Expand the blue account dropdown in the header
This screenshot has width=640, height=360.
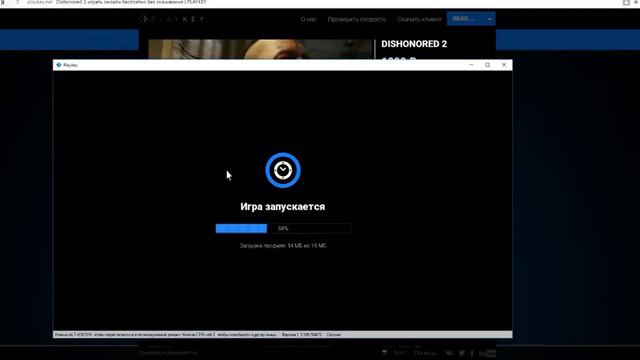coord(471,19)
